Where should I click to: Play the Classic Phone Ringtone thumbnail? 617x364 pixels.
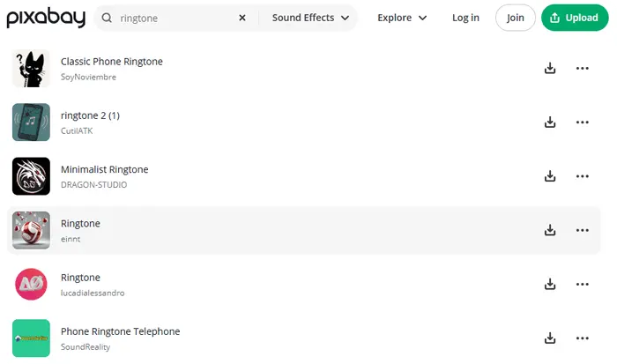(31, 69)
